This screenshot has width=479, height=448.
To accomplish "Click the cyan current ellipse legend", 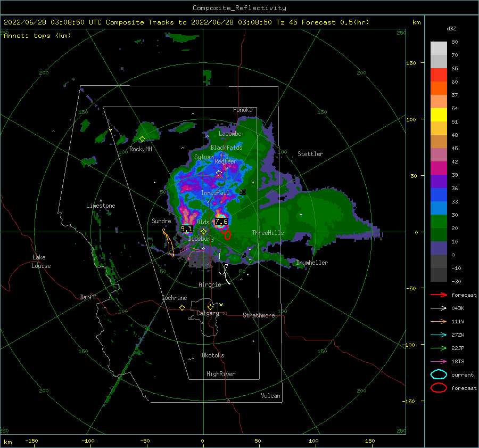I will [x=439, y=374].
